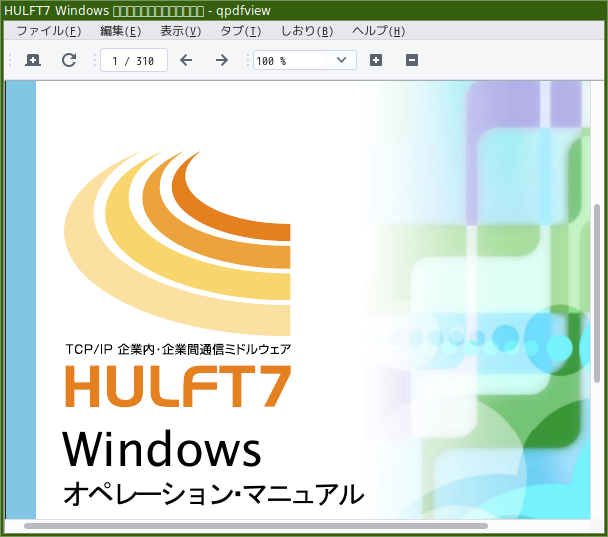
Task: Go to previous page with left arrow
Action: point(186,60)
